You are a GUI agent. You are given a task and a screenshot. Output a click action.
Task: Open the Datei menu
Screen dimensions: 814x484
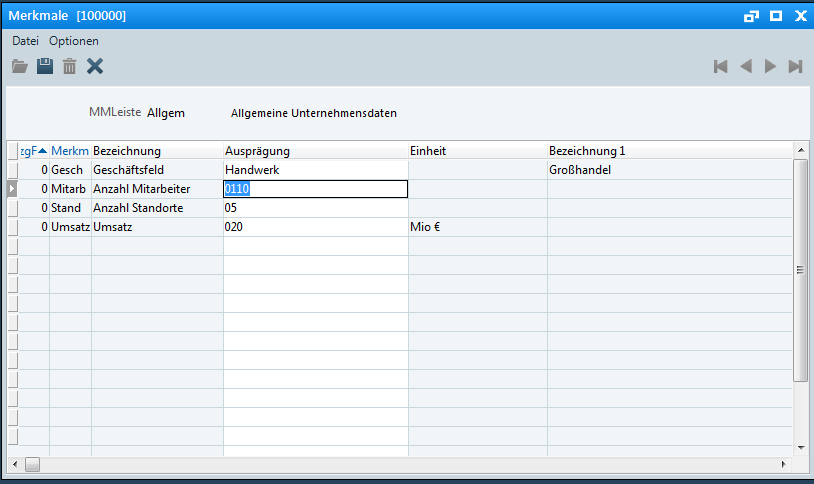pos(25,41)
